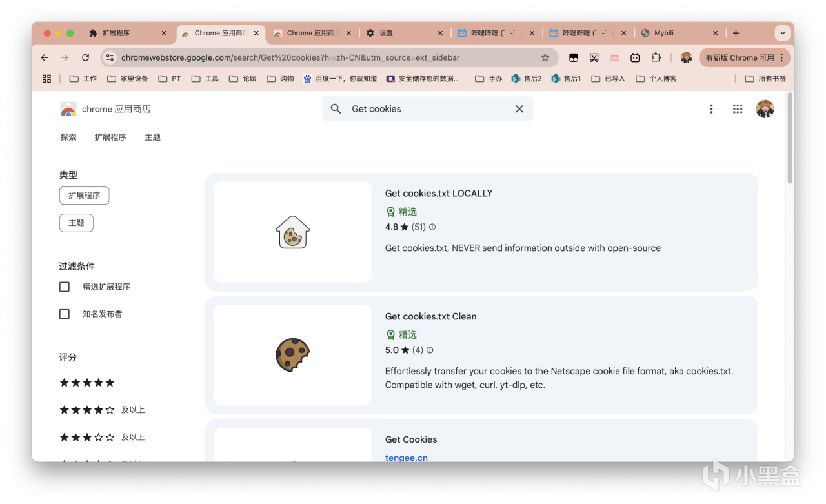Open the bookmarks bar apps grid

[46, 79]
